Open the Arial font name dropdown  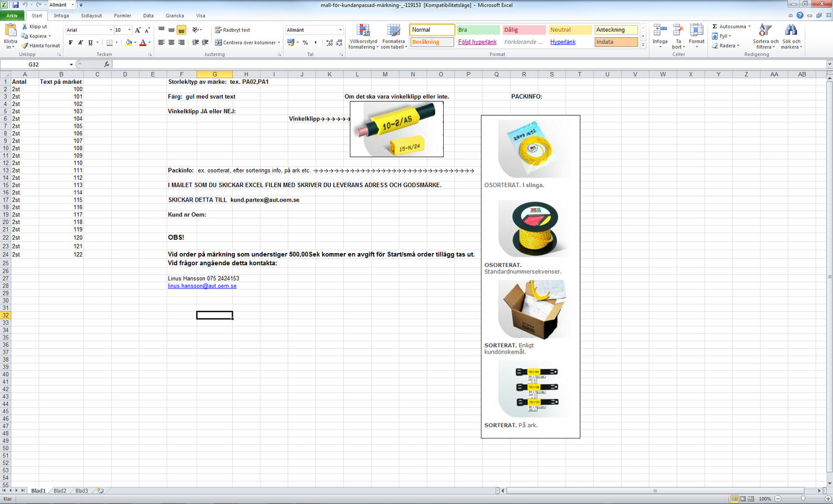(x=111, y=30)
